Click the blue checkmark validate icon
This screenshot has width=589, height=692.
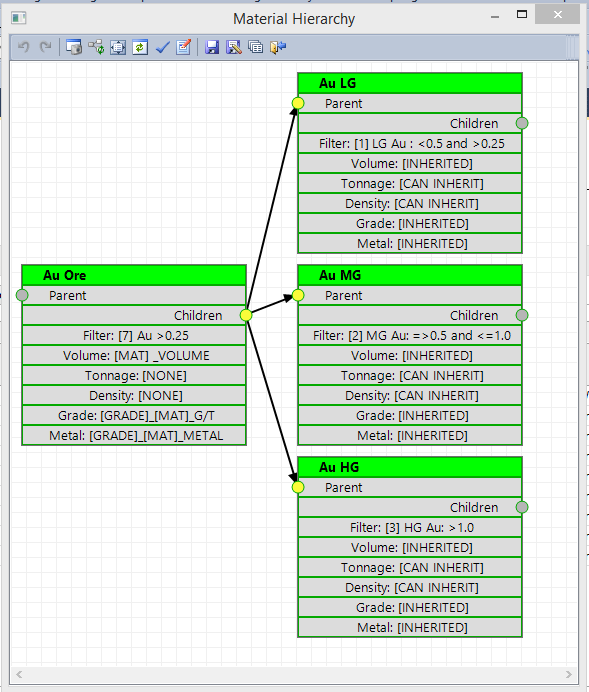click(162, 47)
